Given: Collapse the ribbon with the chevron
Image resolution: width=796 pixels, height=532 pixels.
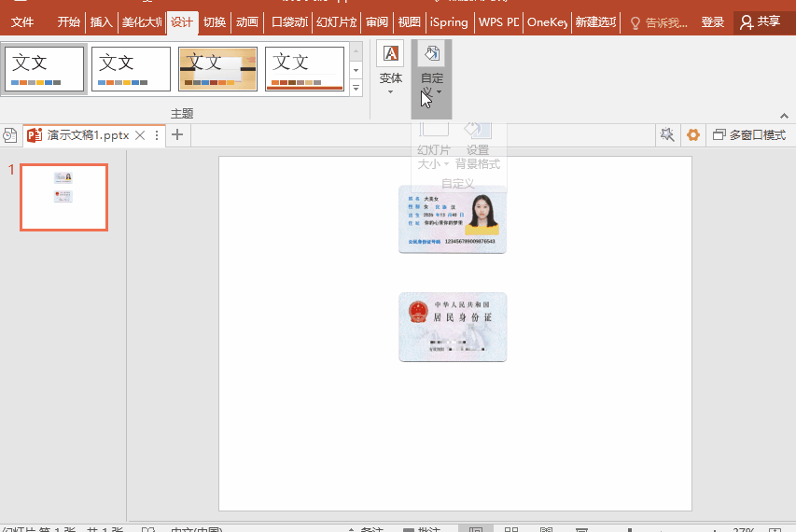Looking at the screenshot, I should pos(784,116).
